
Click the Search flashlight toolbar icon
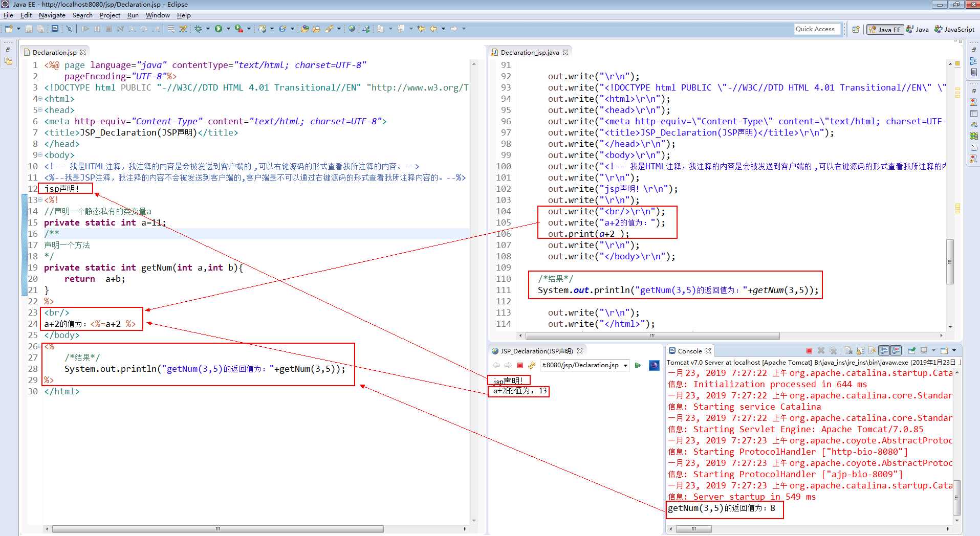(x=329, y=29)
